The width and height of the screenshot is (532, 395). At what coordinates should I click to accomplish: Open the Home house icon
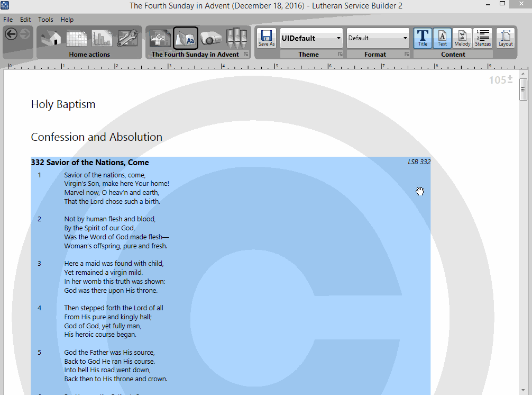(x=52, y=38)
